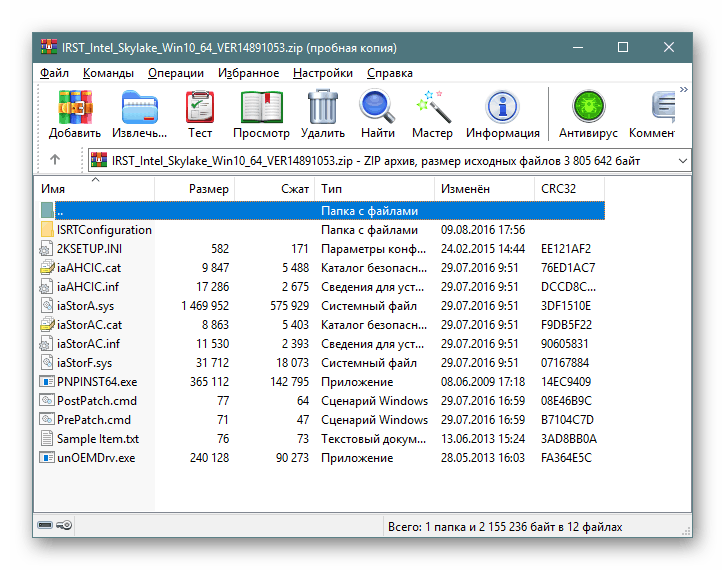Image resolution: width=725 pixels, height=570 pixels.
Task: Click the WinRAR title bar app icon
Action: coord(49,47)
